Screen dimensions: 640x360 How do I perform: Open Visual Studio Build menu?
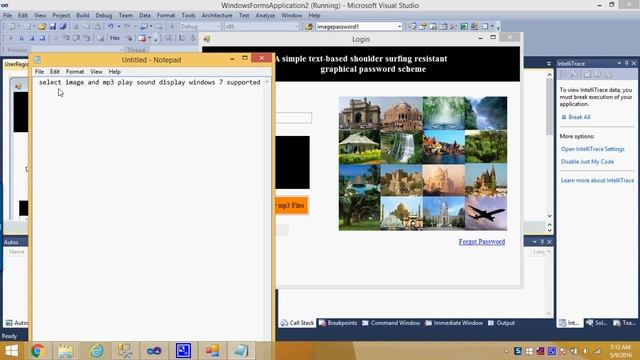pos(82,15)
